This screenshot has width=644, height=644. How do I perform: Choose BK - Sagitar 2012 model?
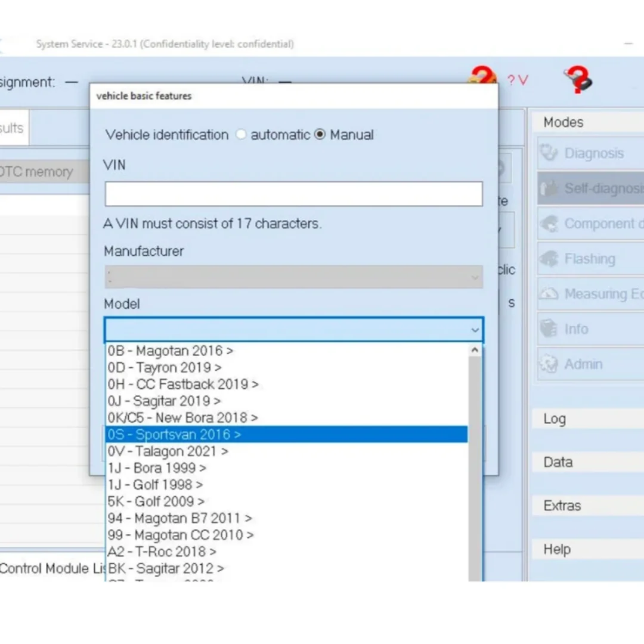(x=286, y=568)
